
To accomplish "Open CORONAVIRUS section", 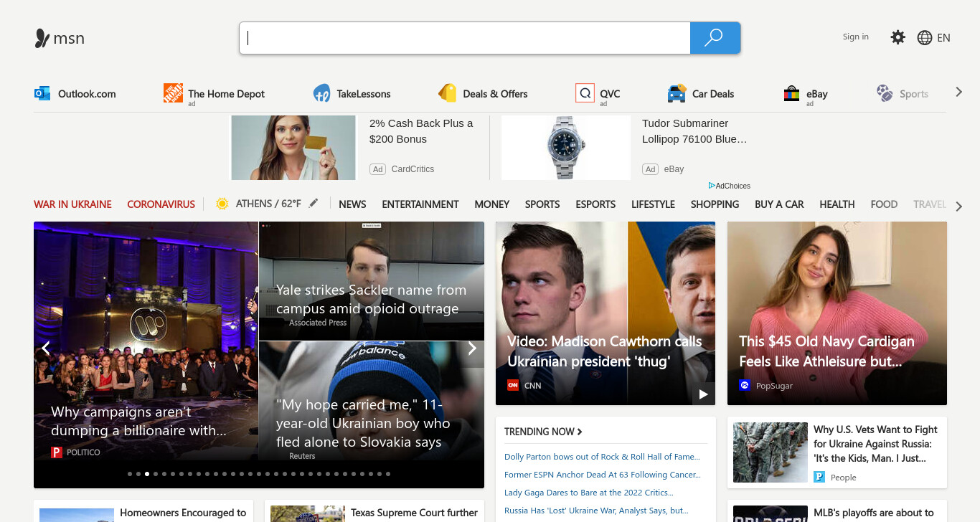I will click(161, 204).
